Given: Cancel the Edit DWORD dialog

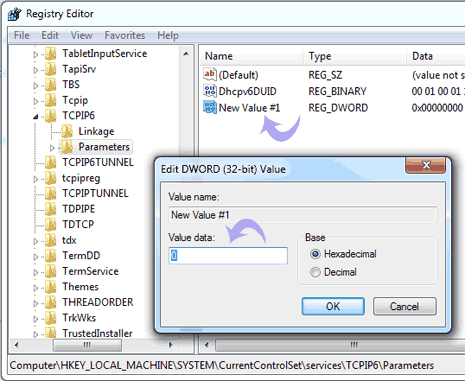Looking at the screenshot, I should 404,306.
